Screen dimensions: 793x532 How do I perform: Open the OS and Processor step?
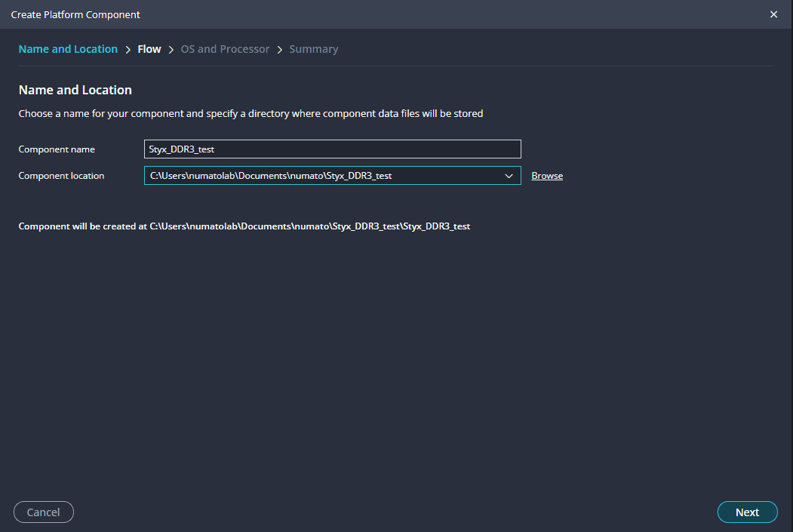point(225,49)
